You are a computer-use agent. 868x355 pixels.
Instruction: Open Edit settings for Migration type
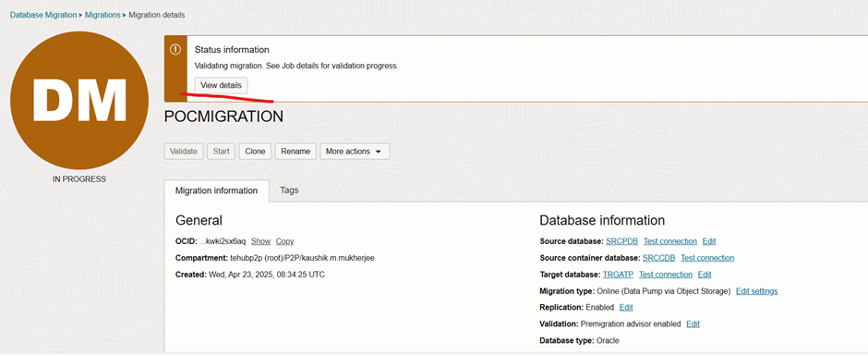pyautogui.click(x=757, y=291)
